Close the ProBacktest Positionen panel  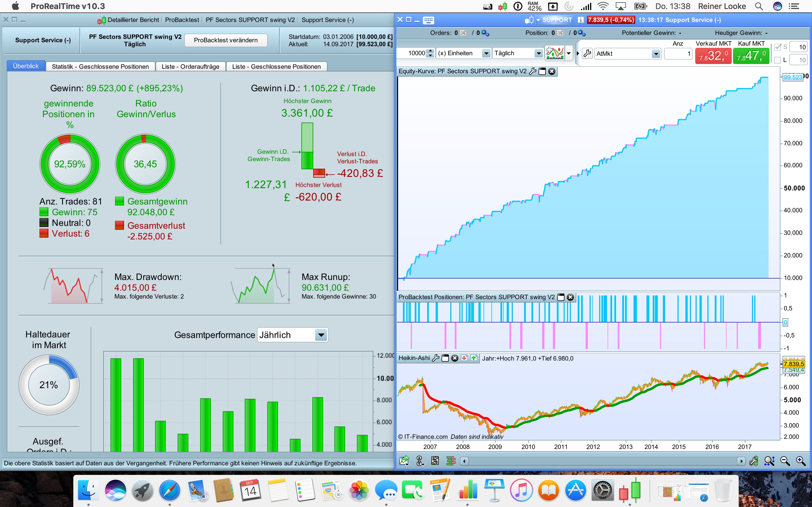(570, 297)
